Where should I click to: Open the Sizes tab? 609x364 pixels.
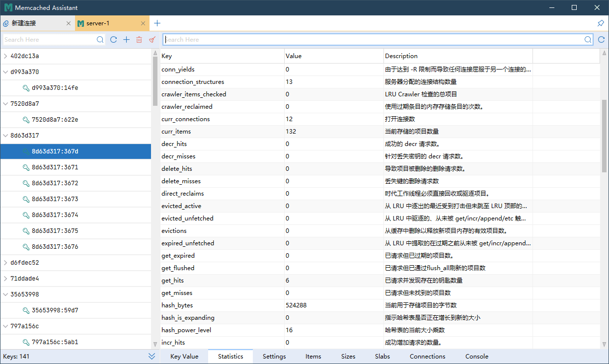(x=348, y=357)
